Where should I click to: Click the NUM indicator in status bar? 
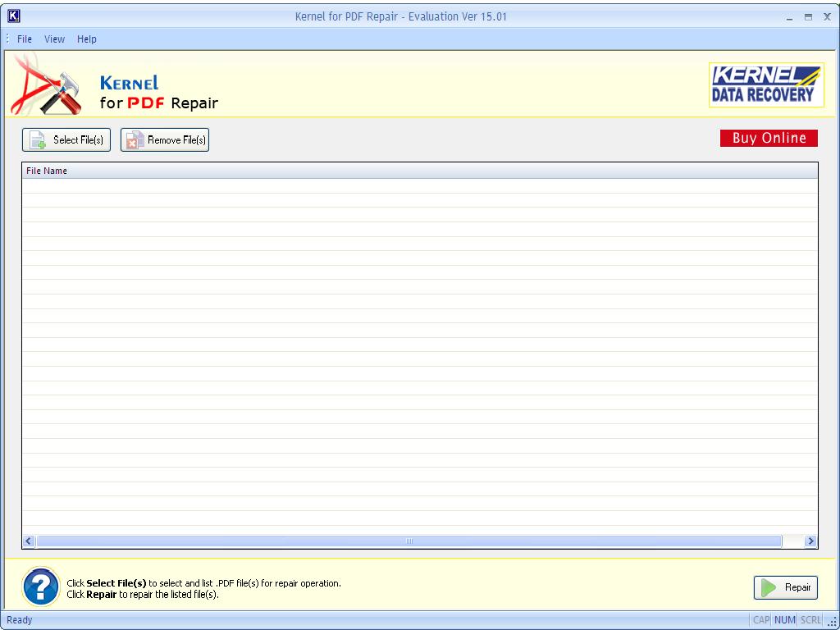click(784, 620)
